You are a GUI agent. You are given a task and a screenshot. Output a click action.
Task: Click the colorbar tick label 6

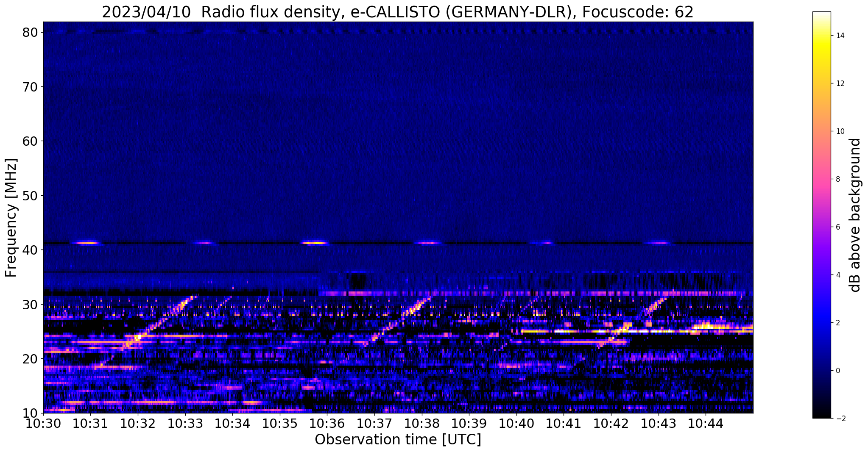tap(837, 227)
